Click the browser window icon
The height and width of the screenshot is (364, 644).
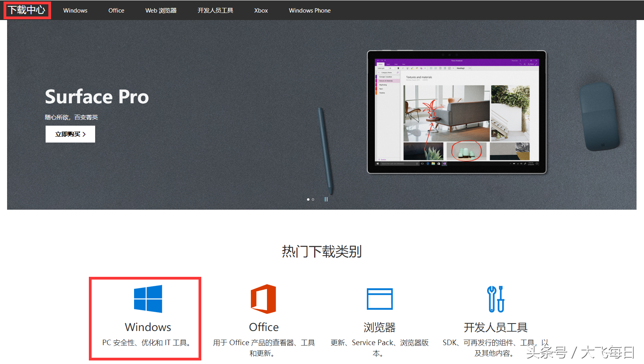[x=379, y=299]
